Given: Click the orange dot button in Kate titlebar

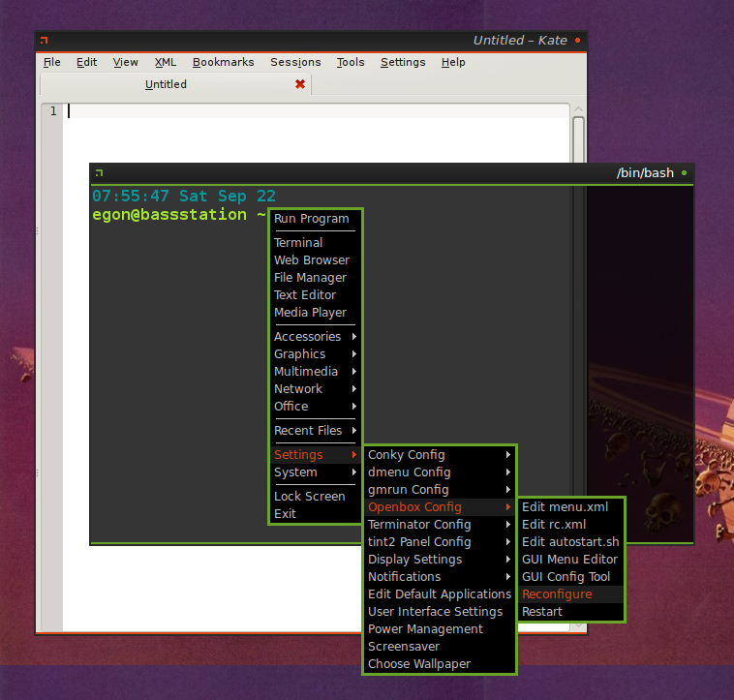Looking at the screenshot, I should click(x=578, y=41).
